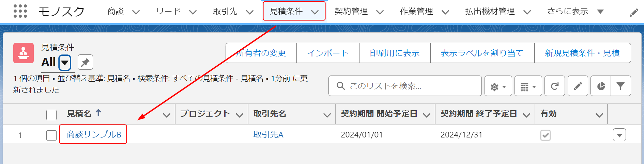
Task: Select the checkbox for row 1
Action: tap(51, 135)
